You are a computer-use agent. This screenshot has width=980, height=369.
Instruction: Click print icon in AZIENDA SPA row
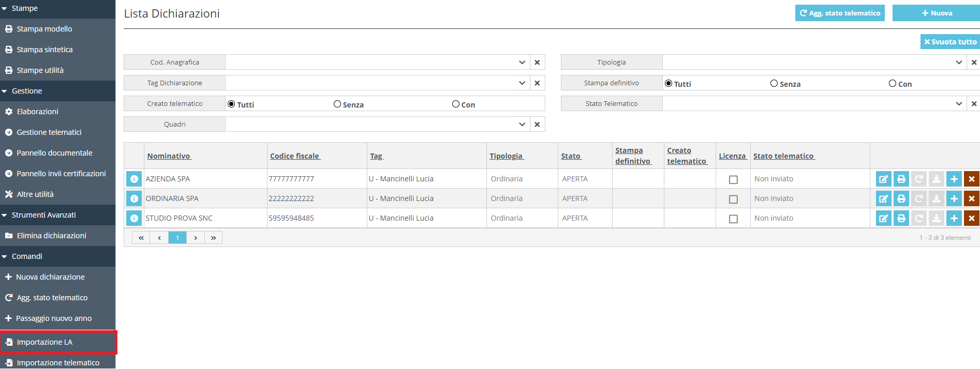[x=901, y=179]
